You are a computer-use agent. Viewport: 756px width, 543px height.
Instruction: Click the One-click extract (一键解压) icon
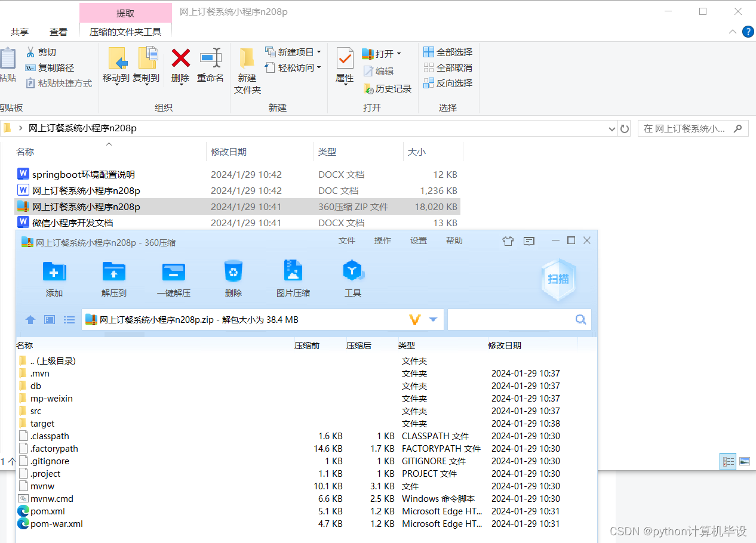[x=173, y=272]
